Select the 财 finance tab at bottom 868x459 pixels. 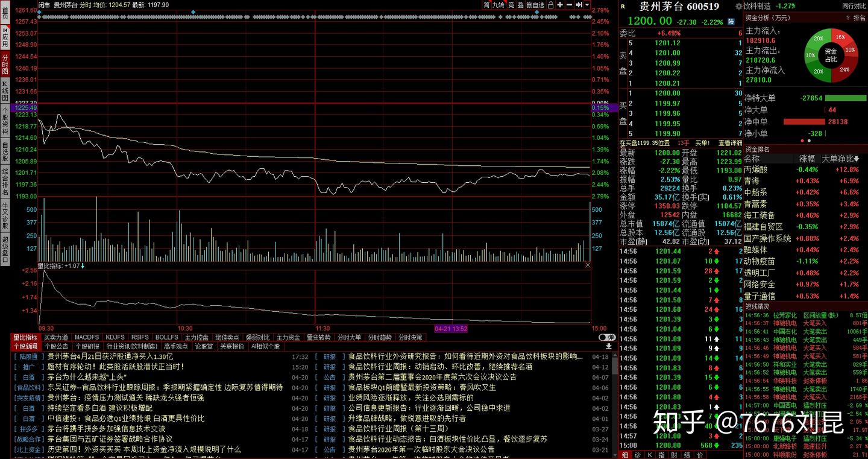(x=673, y=454)
